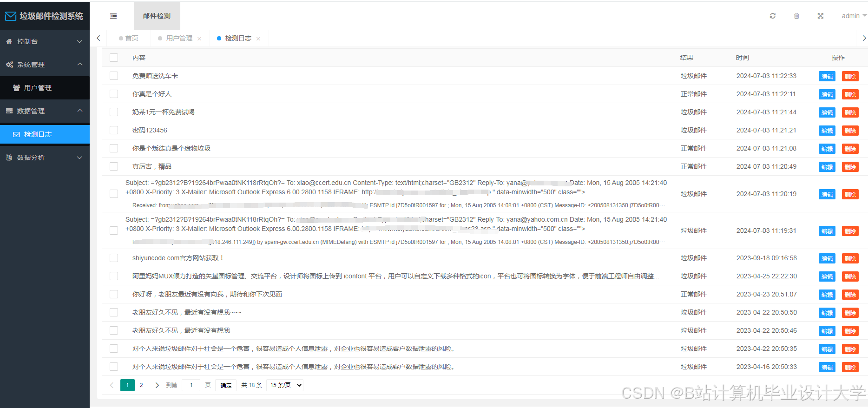Check the row 奶茶1元一杯免费试喝

[x=114, y=112]
